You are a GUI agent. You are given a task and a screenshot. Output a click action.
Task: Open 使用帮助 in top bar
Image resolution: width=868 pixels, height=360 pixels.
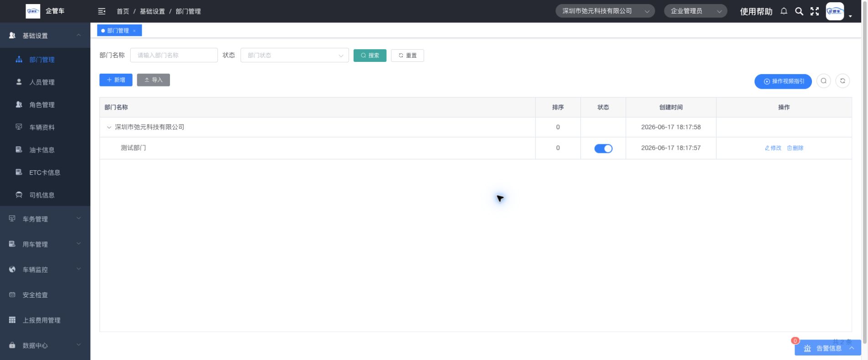coord(756,12)
